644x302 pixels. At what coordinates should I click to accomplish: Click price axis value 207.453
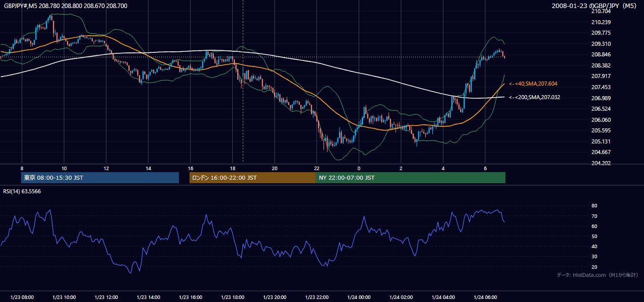point(601,87)
